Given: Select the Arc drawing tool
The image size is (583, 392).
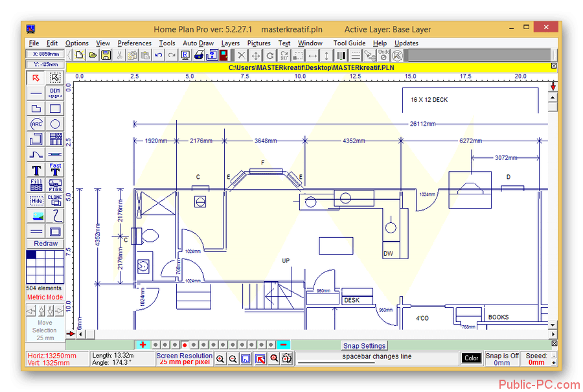Looking at the screenshot, I should click(36, 124).
